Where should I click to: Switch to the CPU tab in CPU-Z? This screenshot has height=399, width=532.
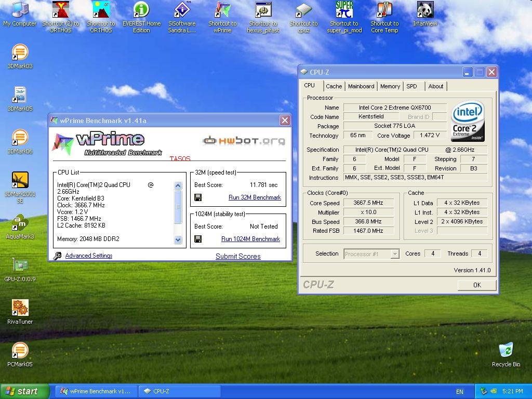pos(309,86)
